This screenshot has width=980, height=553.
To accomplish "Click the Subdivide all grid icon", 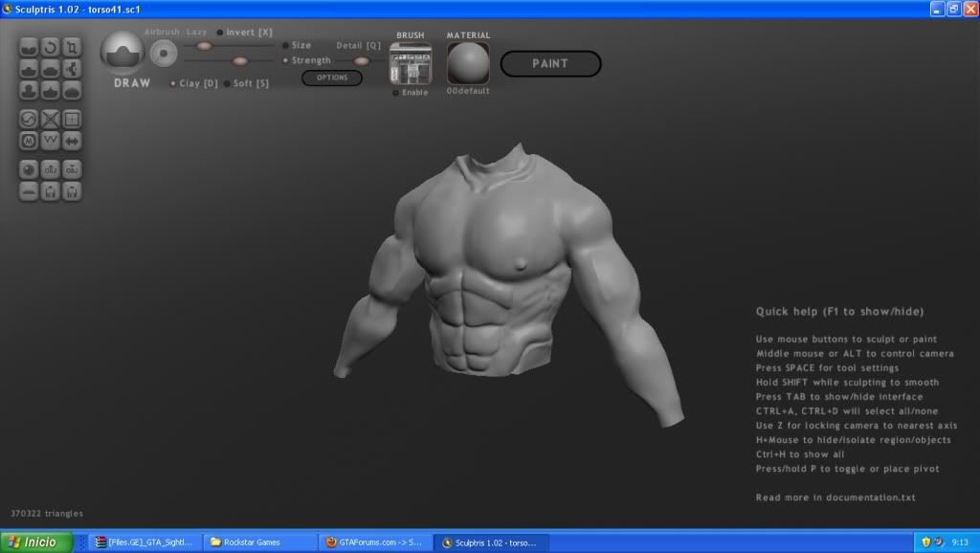I will click(72, 120).
